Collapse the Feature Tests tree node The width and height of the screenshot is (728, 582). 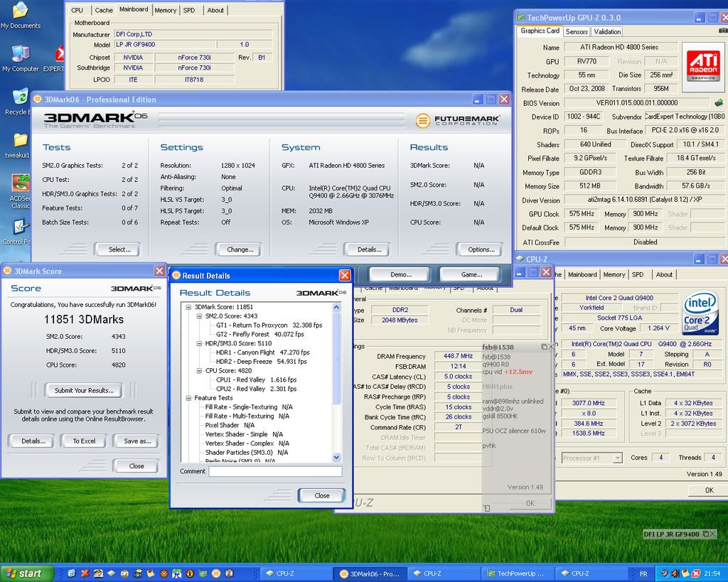tap(189, 398)
